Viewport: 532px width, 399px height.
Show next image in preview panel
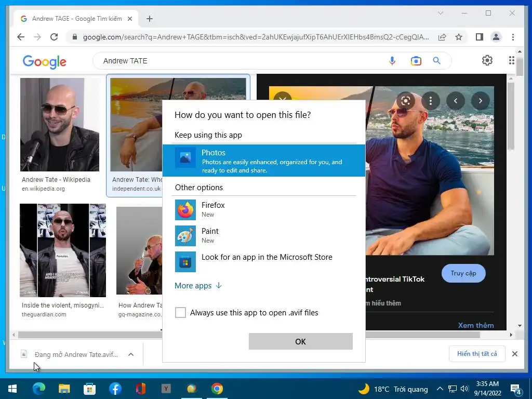[481, 101]
